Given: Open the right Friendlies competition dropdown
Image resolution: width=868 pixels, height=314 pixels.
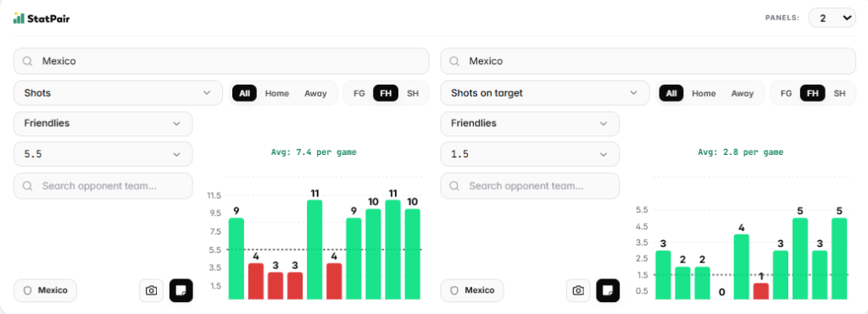Looking at the screenshot, I should [x=530, y=124].
